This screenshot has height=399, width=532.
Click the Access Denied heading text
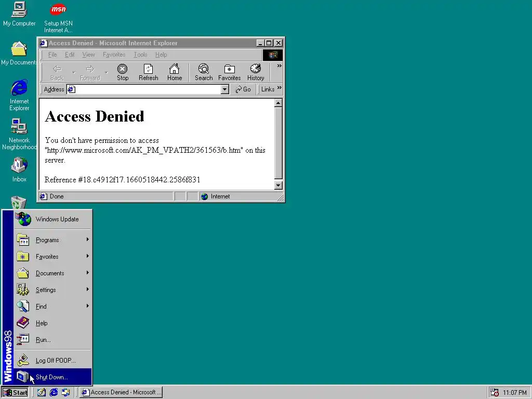(95, 116)
